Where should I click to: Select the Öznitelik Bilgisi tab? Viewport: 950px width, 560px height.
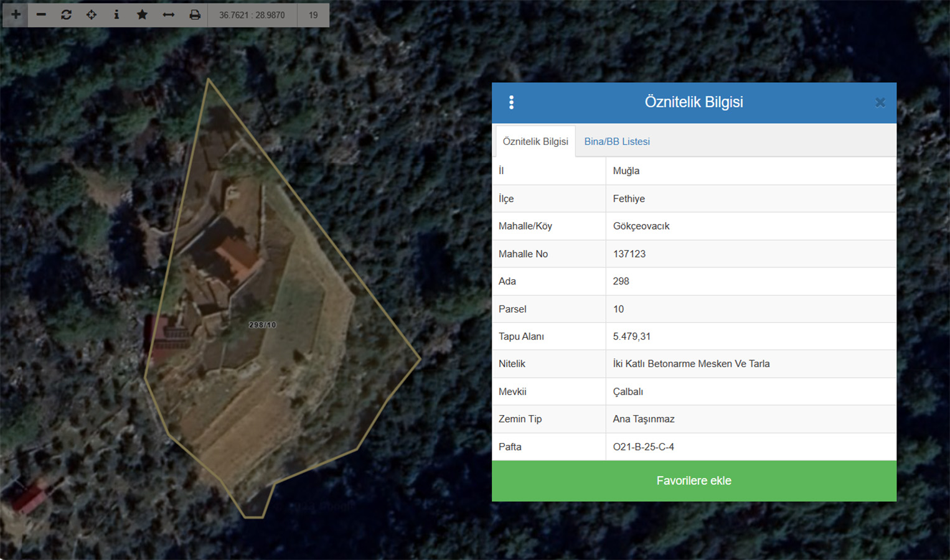point(535,141)
